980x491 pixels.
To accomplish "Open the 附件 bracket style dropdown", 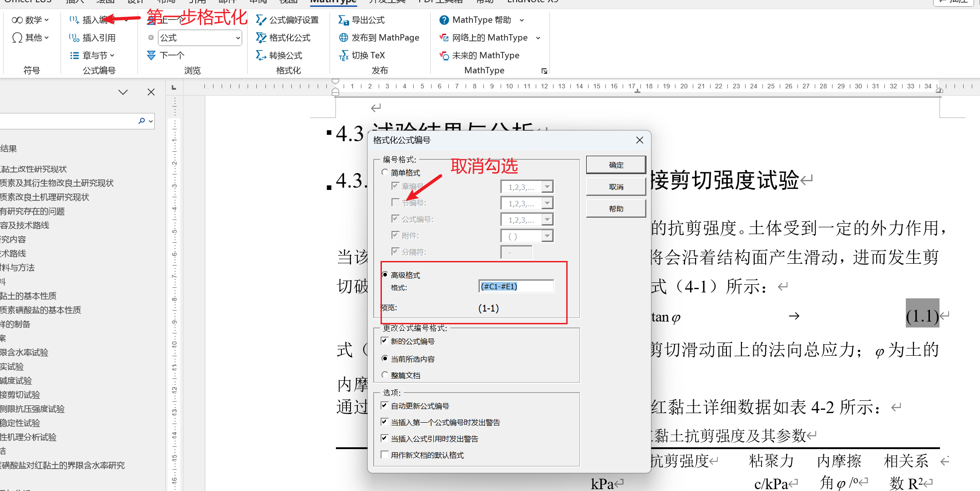I will [x=547, y=236].
